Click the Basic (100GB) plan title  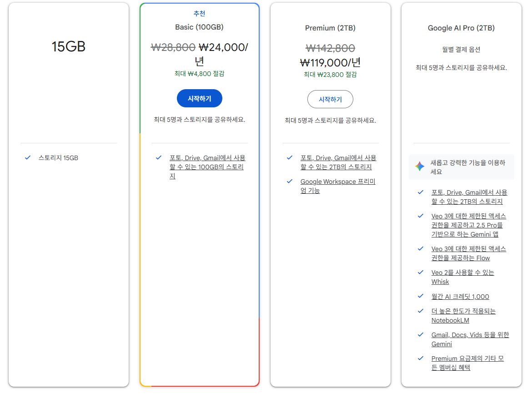200,27
